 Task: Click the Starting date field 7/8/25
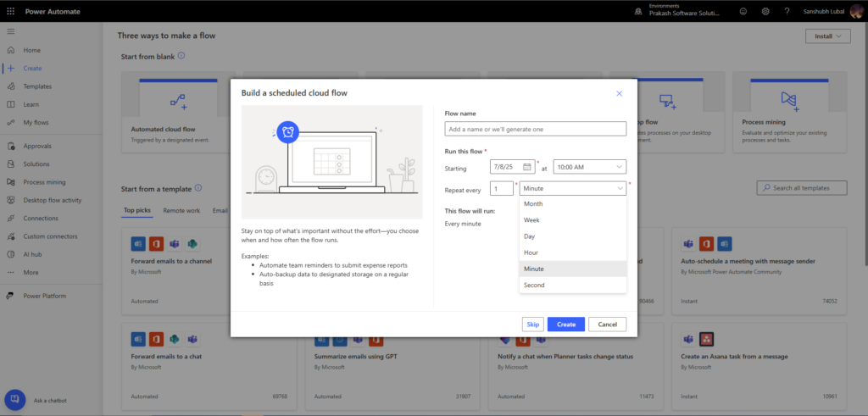(513, 167)
